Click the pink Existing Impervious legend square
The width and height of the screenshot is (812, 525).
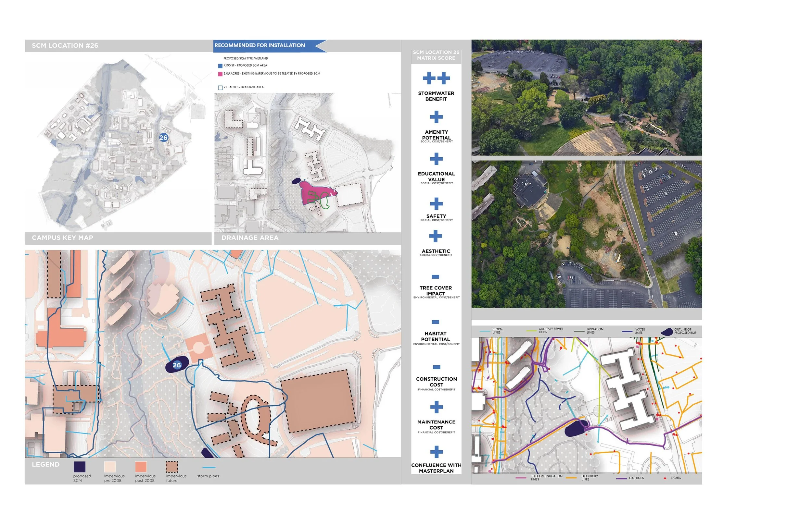(220, 74)
